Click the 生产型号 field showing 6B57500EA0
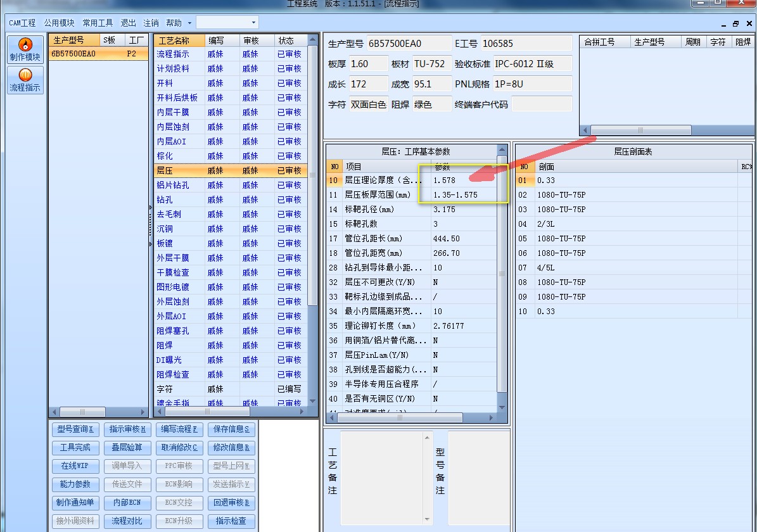The height and width of the screenshot is (532, 757). (x=409, y=44)
